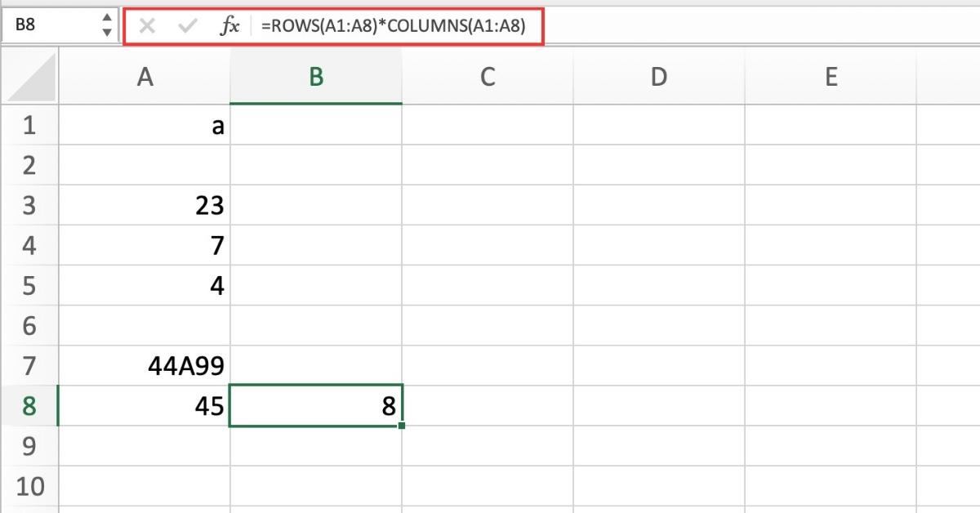Screen dimensions: 980x513
Task: Click the result cell B8 showing 8
Action: [x=316, y=405]
